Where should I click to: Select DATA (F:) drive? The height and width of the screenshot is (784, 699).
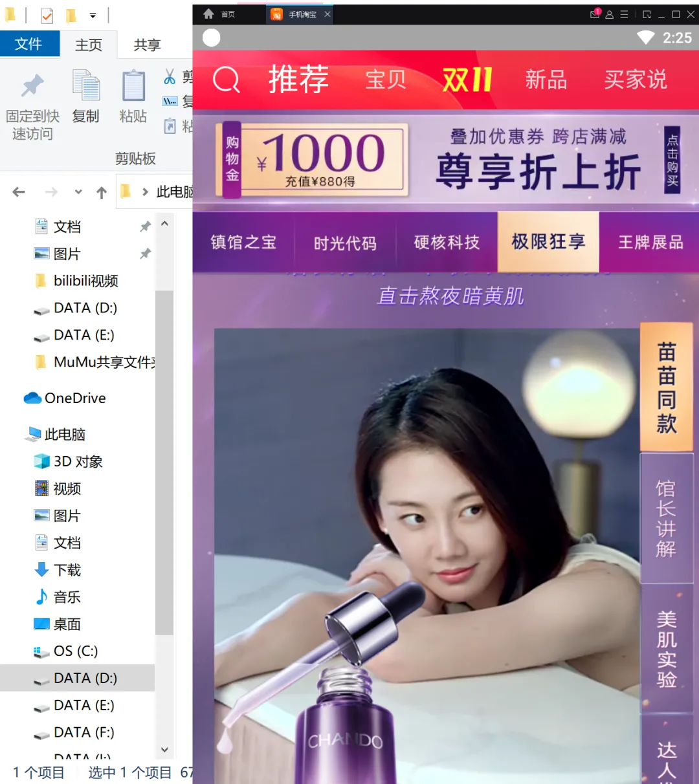74,732
